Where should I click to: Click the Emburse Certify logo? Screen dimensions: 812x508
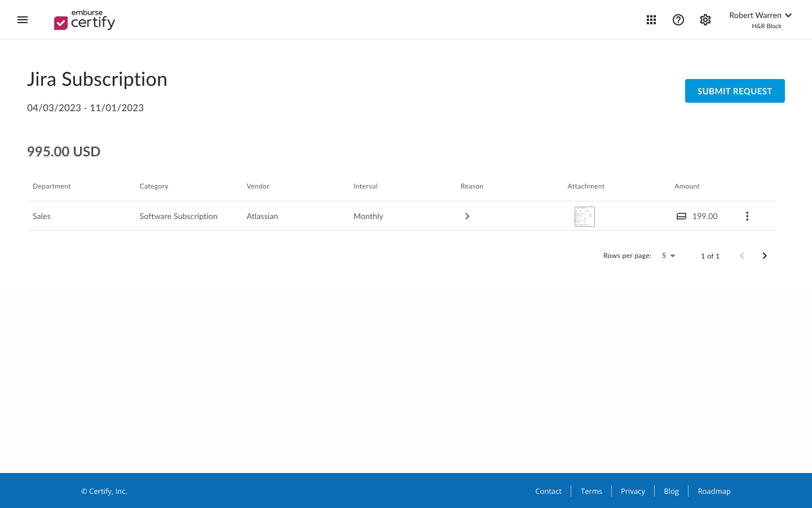coord(85,20)
